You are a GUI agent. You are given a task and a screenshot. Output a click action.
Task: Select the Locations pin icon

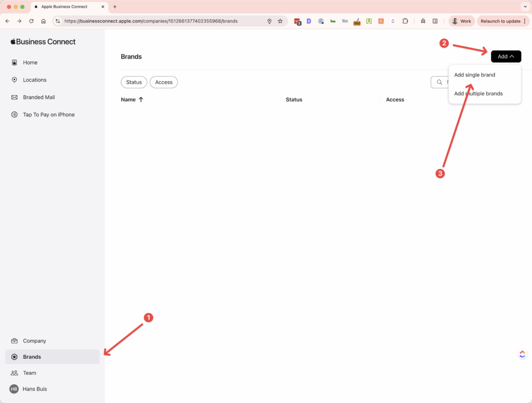point(15,80)
